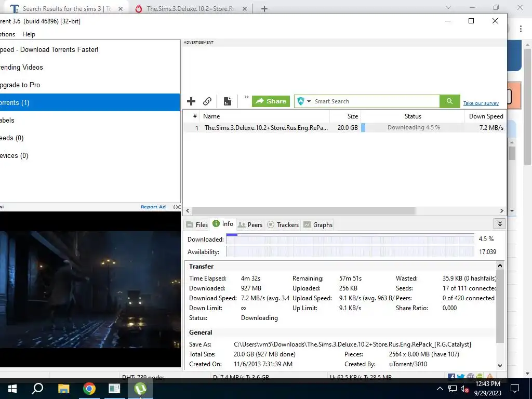This screenshot has height=399, width=532.
Task: Open the Options menu
Action: tap(7, 34)
